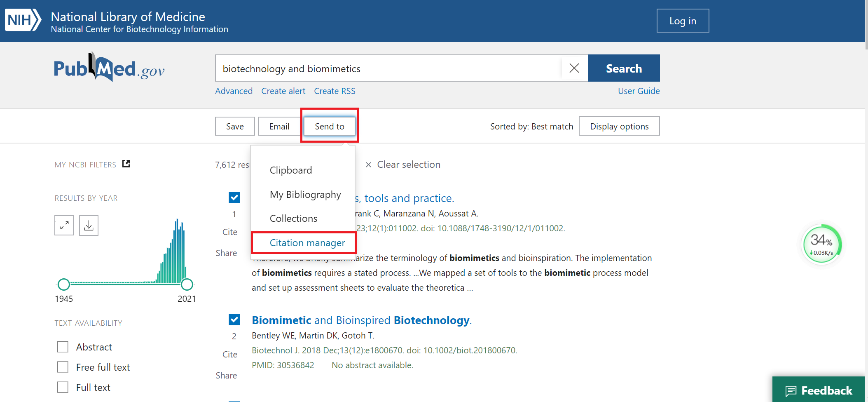868x402 pixels.
Task: Open the PubMed.gov logo home link
Action: coord(109,68)
